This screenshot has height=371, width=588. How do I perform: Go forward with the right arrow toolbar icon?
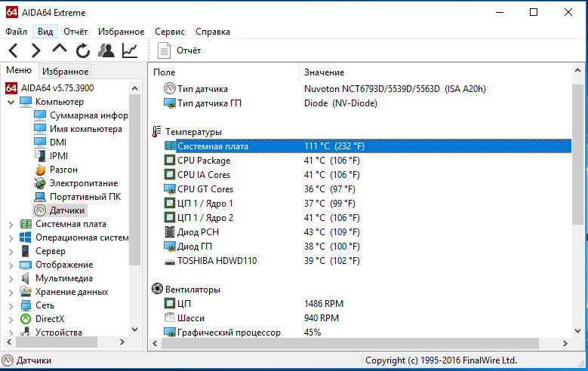(x=35, y=51)
